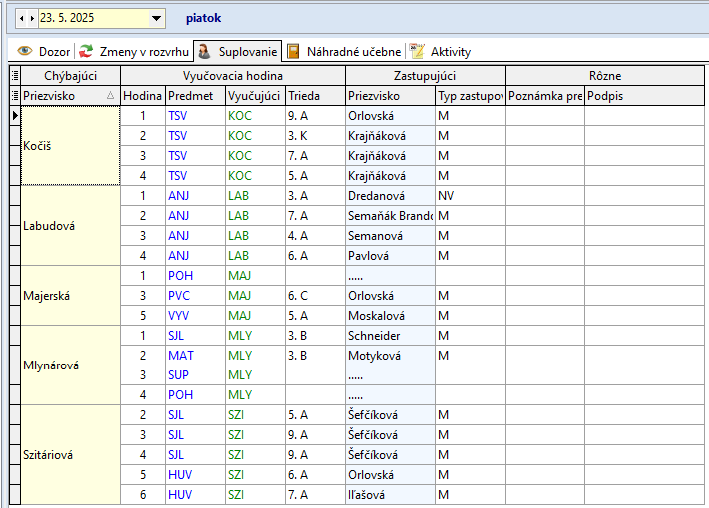Click the POH subject cell for MLY
Viewport: 709px width, 508px height.
pos(195,394)
